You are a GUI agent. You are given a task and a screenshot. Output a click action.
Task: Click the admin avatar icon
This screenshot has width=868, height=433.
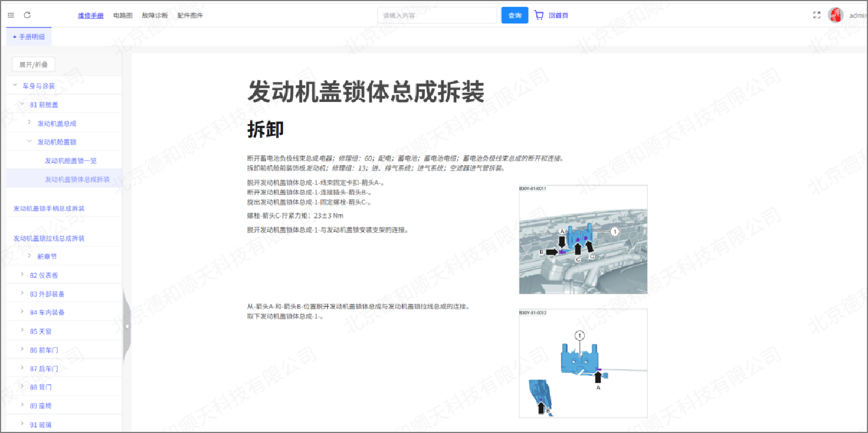point(835,14)
